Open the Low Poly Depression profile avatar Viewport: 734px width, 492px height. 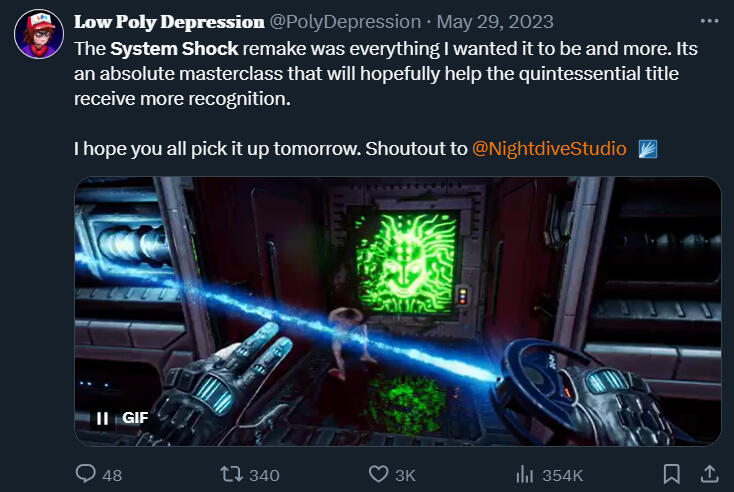tap(39, 34)
